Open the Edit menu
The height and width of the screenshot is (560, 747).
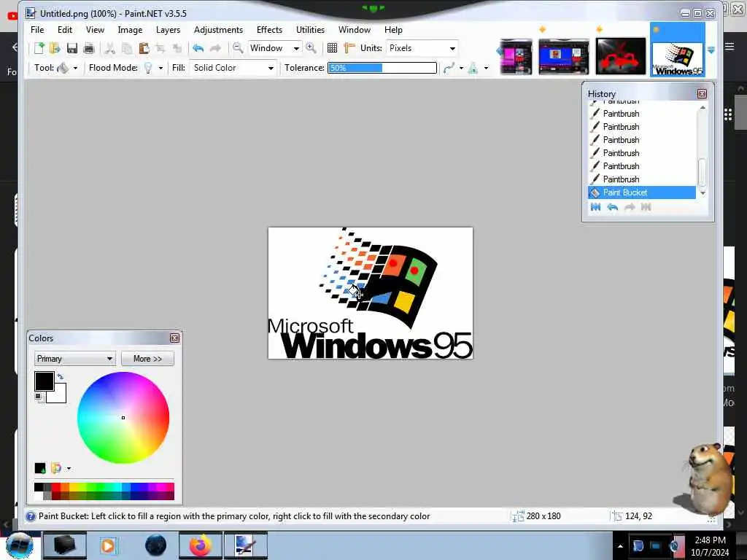coord(65,30)
